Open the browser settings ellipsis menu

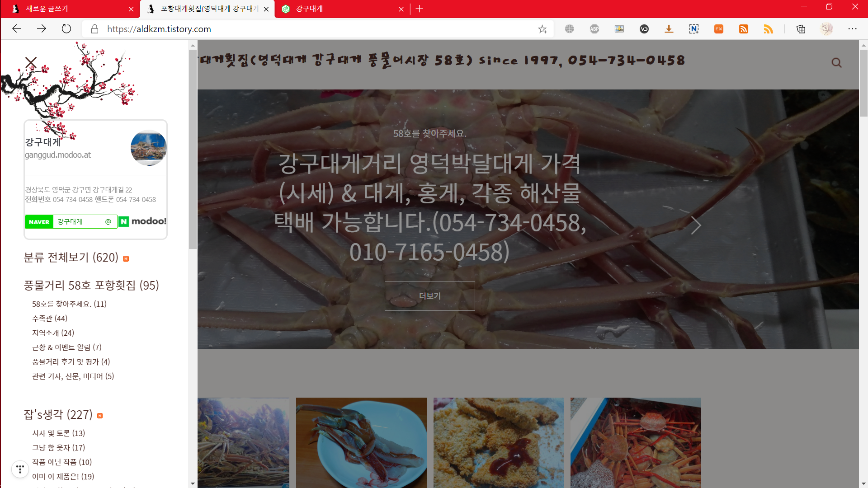point(852,29)
